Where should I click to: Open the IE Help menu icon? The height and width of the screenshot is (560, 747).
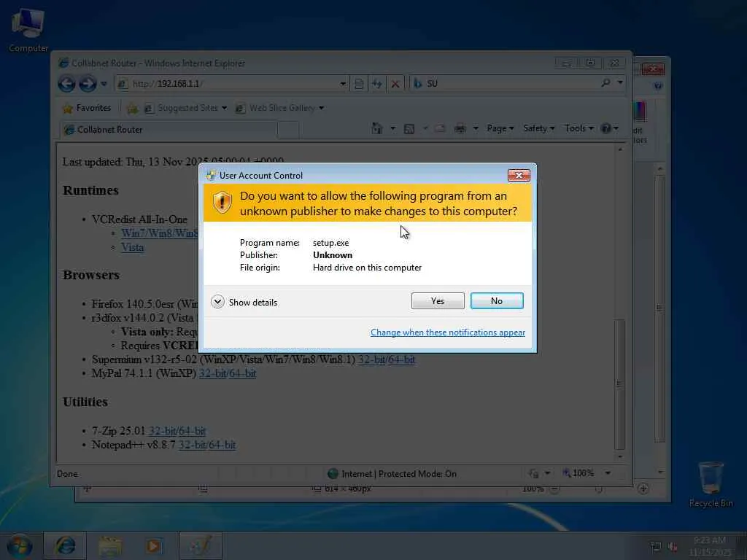click(x=609, y=128)
